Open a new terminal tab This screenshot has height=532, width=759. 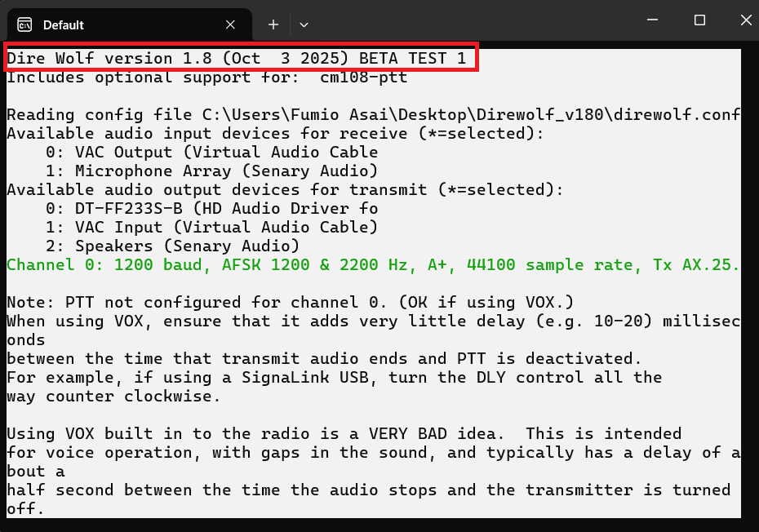point(273,24)
